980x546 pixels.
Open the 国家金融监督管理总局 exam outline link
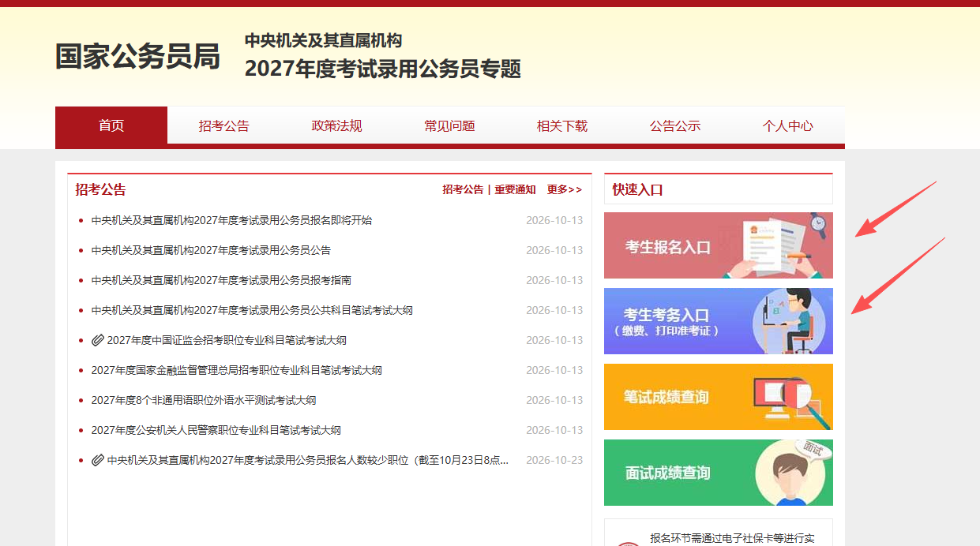[236, 370]
